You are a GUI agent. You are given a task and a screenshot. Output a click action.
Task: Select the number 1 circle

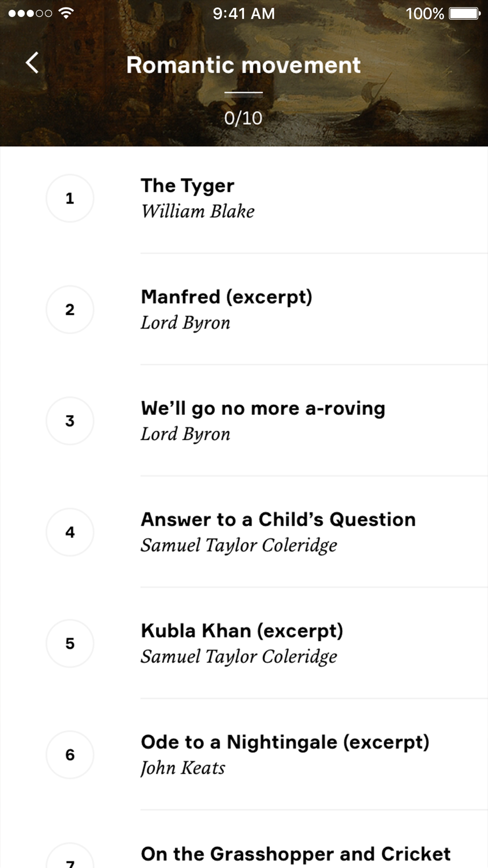click(x=70, y=198)
